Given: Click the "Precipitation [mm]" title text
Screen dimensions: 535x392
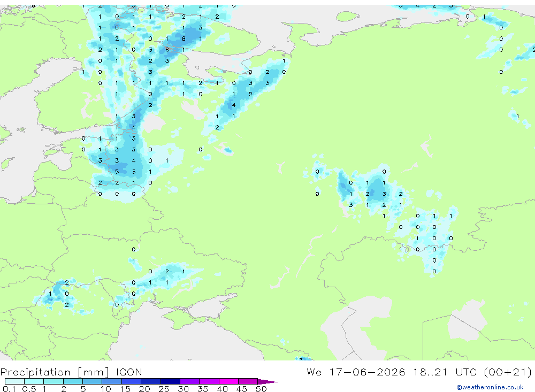Looking at the screenshot, I should (55, 372).
